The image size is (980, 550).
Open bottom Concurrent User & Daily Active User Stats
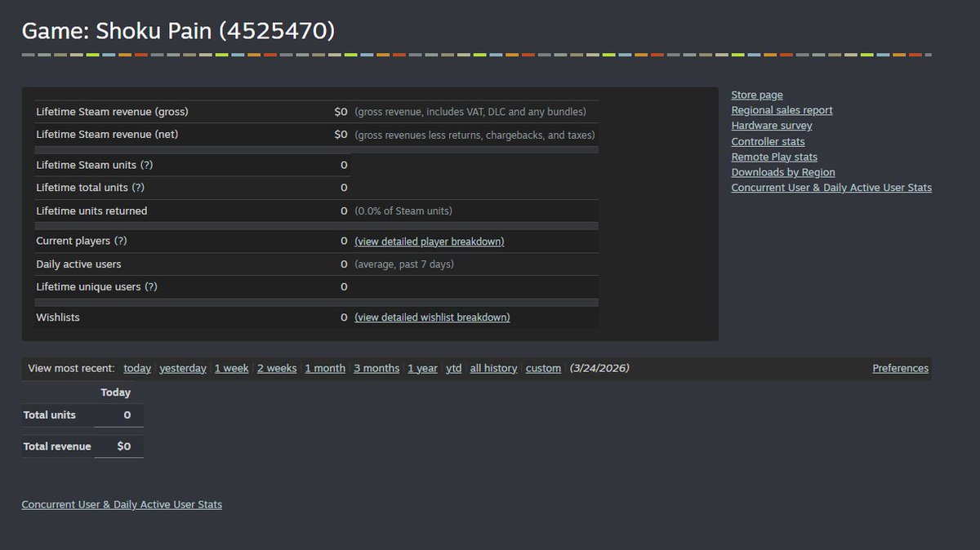click(122, 504)
